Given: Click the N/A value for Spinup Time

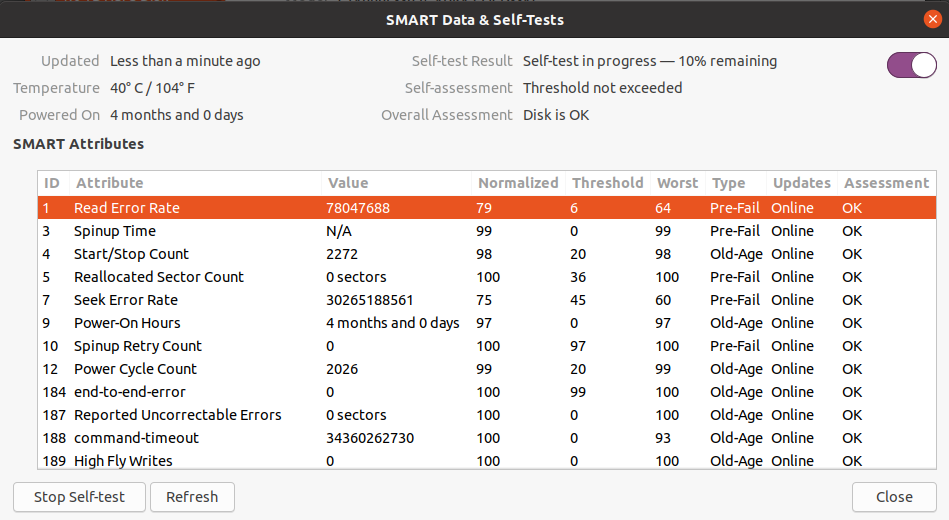Looking at the screenshot, I should click(338, 231).
